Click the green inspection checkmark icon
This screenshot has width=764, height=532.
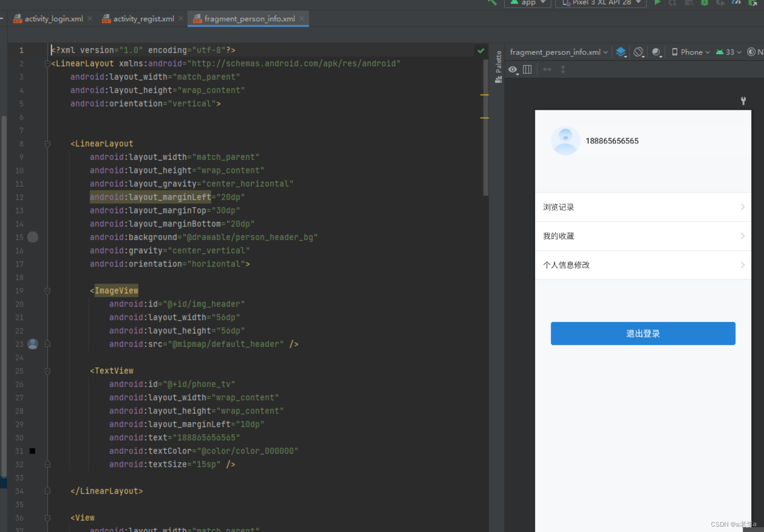481,51
